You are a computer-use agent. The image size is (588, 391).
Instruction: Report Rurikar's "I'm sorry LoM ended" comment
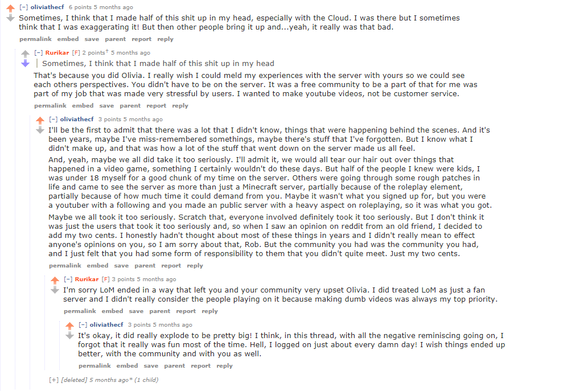[x=186, y=311]
